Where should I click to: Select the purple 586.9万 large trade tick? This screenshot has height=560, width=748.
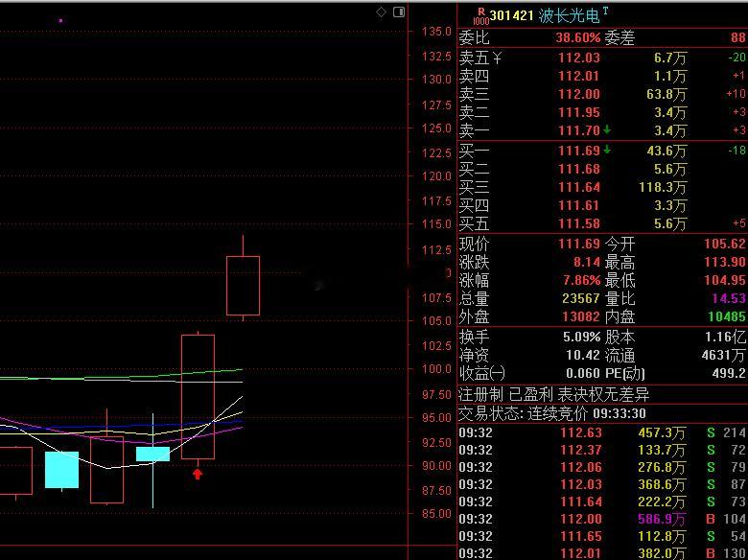[x=602, y=519]
